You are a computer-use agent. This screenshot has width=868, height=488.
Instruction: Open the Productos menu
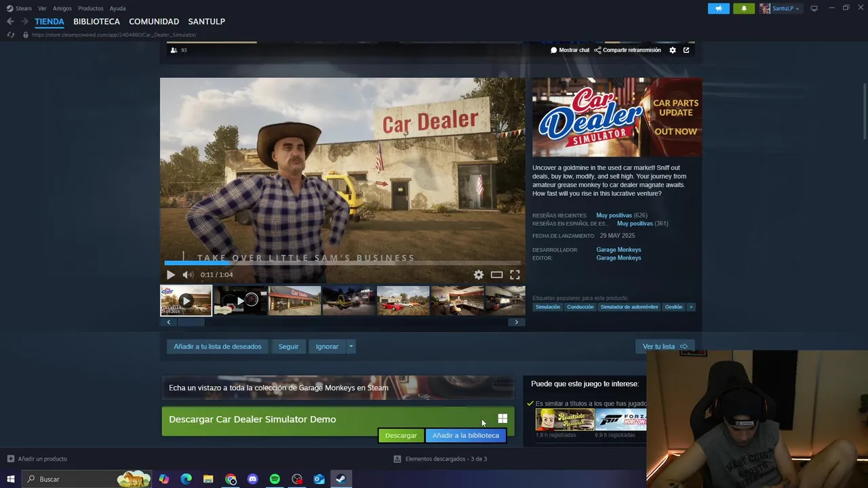pos(91,8)
